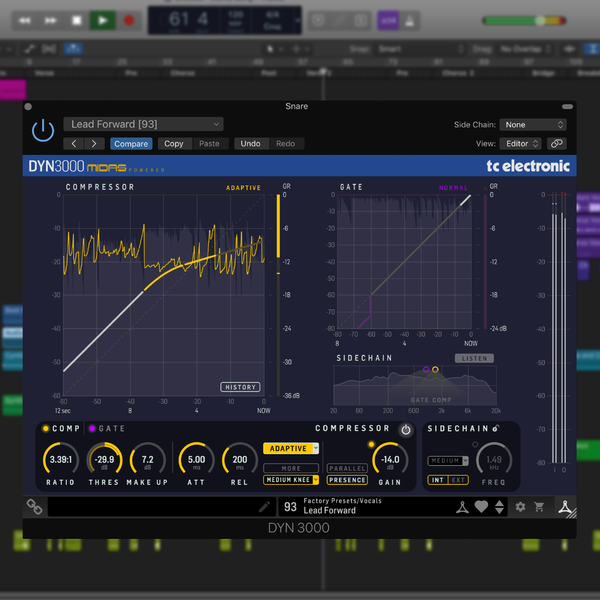Open the Lead Forward [93] preset dropdown
This screenshot has height=600, width=600.
[x=143, y=124]
